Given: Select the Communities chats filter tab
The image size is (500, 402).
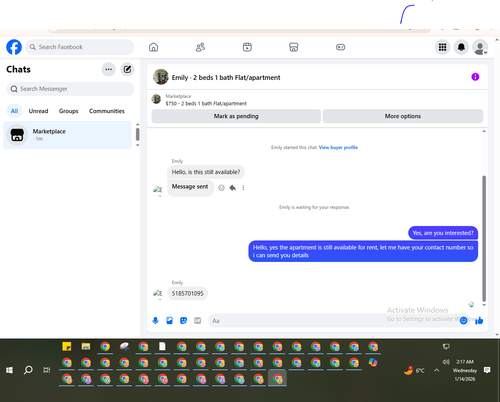Looking at the screenshot, I should 107,111.
